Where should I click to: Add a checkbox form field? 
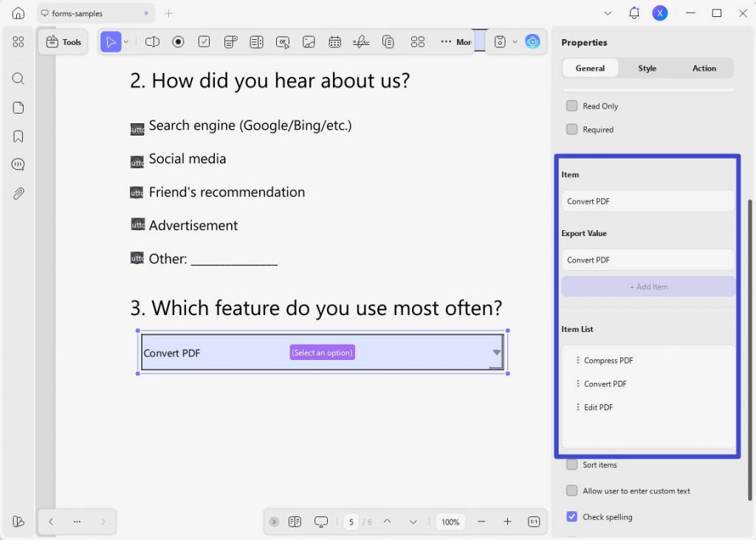[x=204, y=42]
